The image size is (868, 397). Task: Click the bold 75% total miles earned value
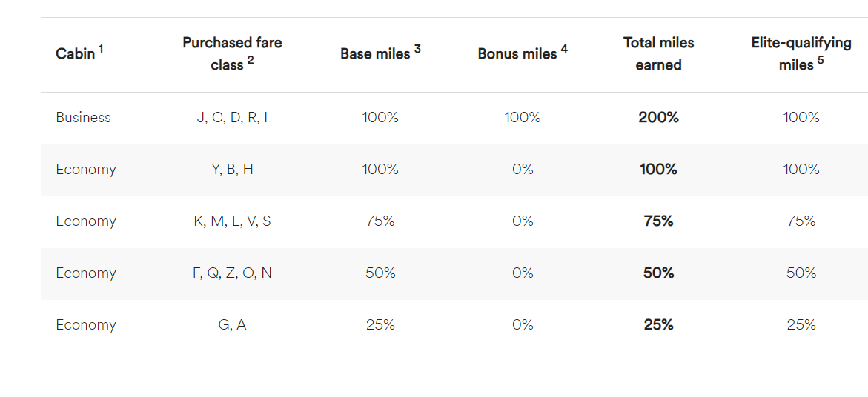pos(658,221)
